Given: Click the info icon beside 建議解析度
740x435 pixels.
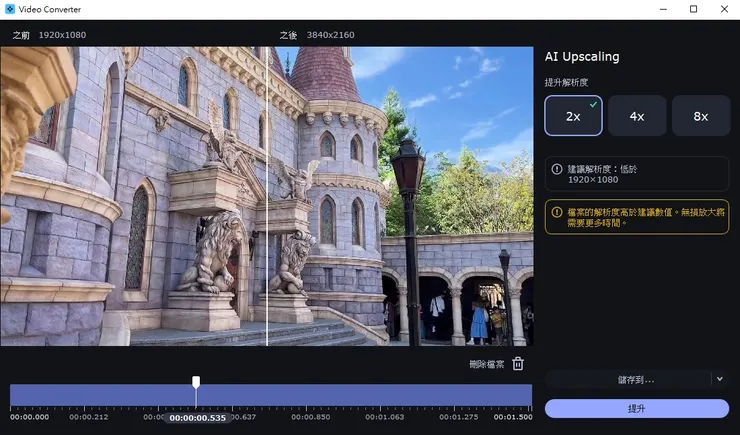Looking at the screenshot, I should pyautogui.click(x=557, y=169).
